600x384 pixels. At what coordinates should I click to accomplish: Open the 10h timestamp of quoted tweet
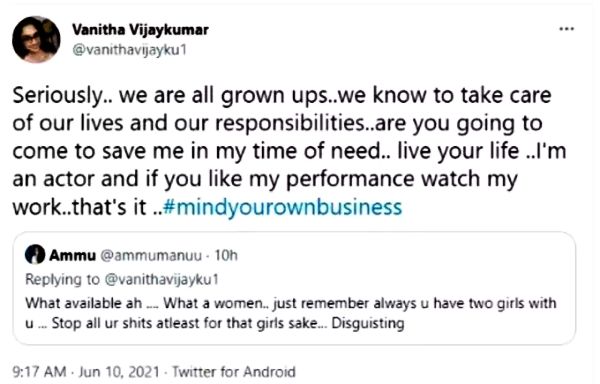[226, 255]
